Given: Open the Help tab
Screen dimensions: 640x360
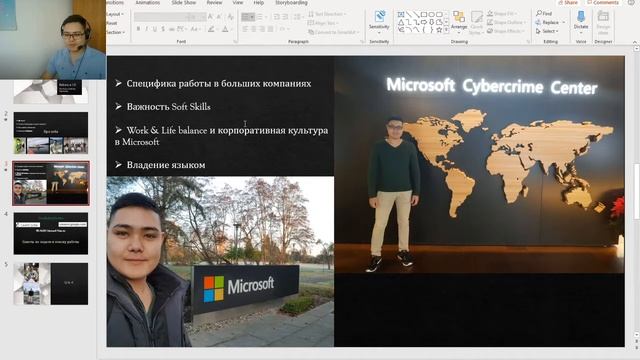Looking at the screenshot, I should pyautogui.click(x=259, y=2).
